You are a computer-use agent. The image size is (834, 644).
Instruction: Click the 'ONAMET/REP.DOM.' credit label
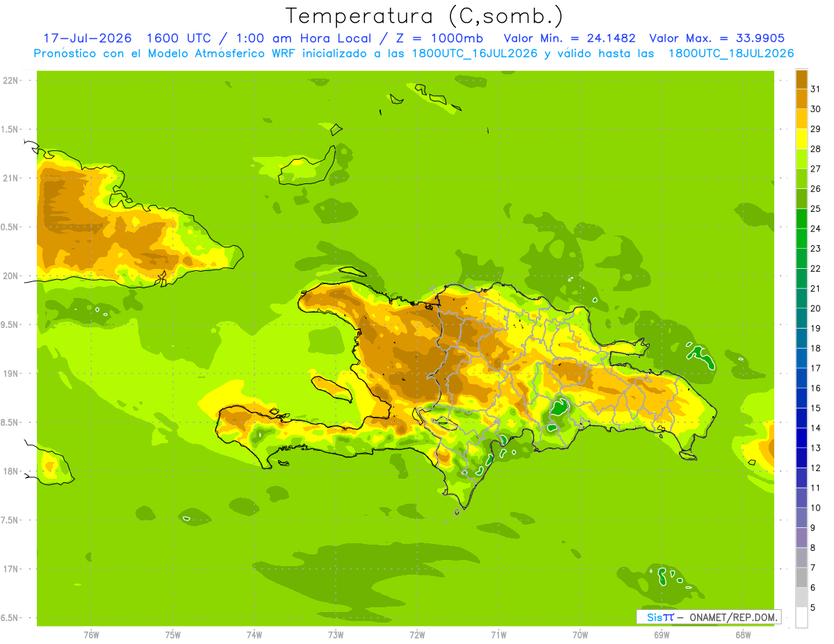[x=733, y=617]
